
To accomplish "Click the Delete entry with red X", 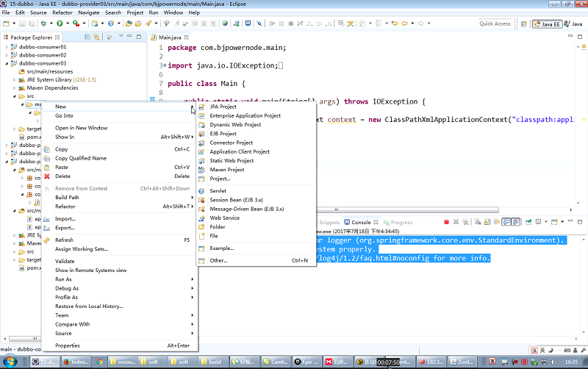I will pos(63,176).
